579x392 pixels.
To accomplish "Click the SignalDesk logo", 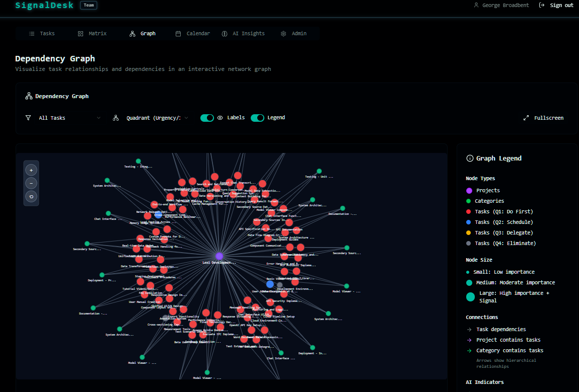I will (x=44, y=5).
